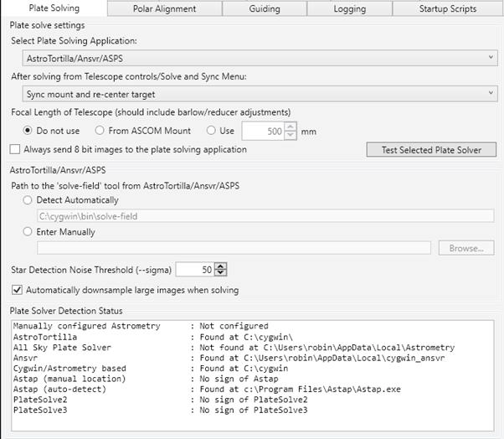504x439 pixels.
Task: Choose Enter Manually path option
Action: coord(29,232)
